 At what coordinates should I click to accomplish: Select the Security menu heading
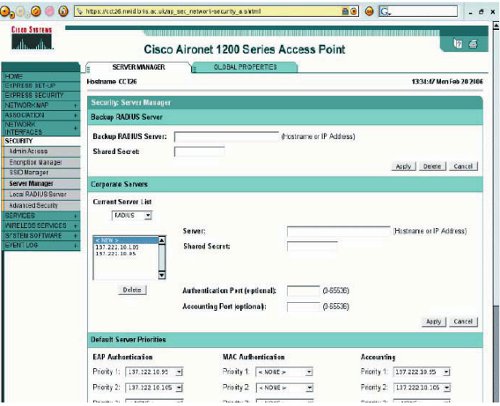point(41,141)
